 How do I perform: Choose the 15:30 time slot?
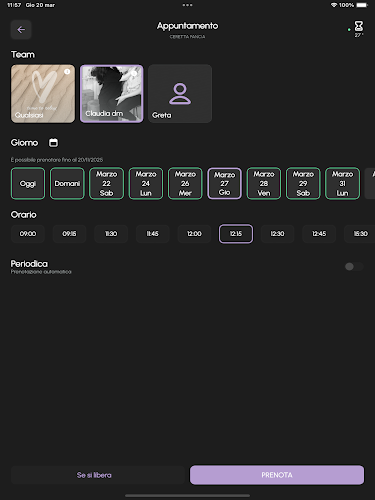coord(360,234)
